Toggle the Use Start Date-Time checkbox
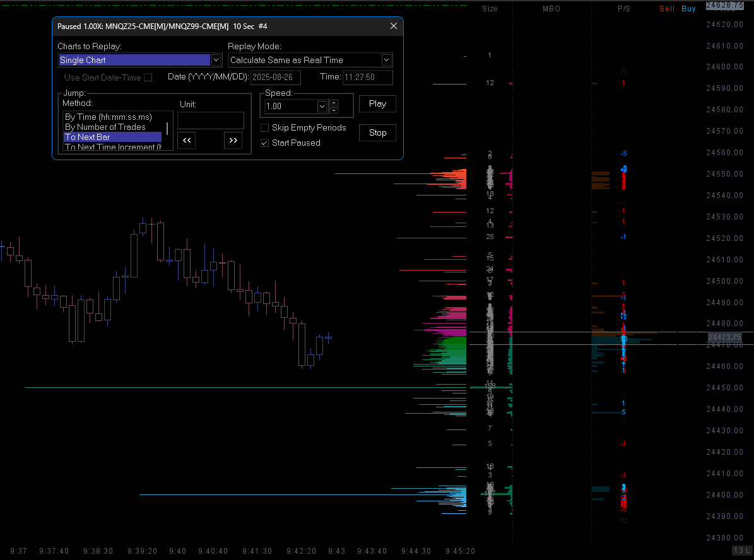The image size is (754, 560). [x=148, y=78]
